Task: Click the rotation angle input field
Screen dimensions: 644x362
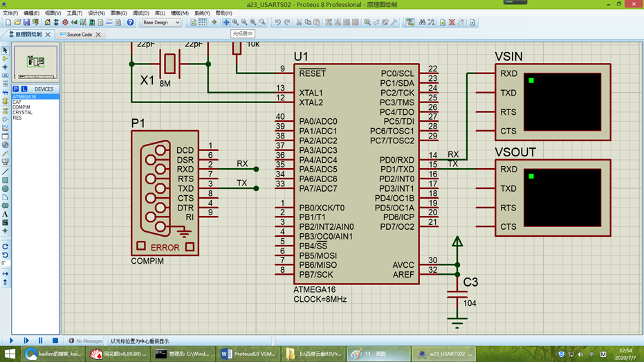Action: click(5, 264)
